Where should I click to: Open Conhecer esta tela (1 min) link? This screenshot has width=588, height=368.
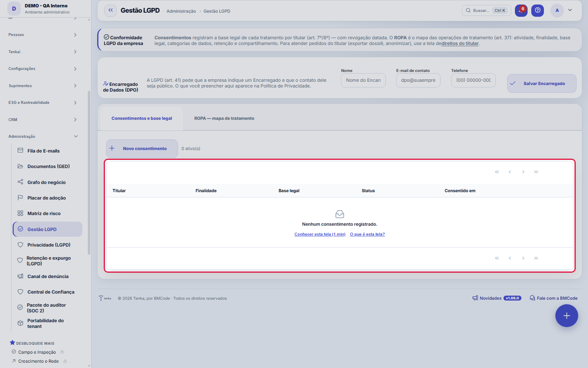coord(320,234)
